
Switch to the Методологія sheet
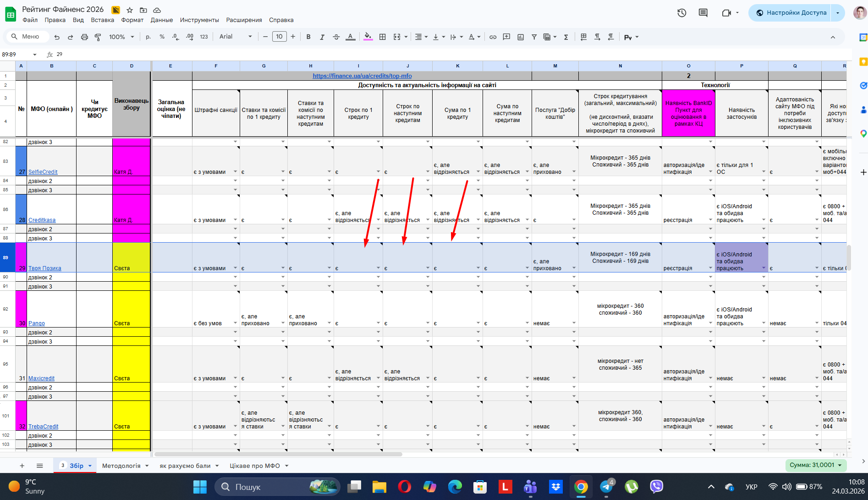click(121, 466)
